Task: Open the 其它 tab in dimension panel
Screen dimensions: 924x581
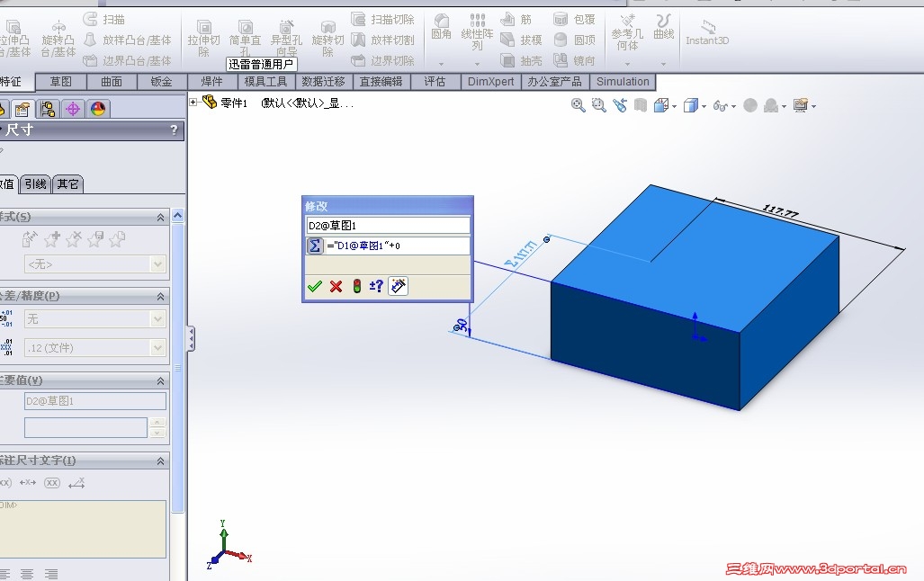Action: click(67, 184)
